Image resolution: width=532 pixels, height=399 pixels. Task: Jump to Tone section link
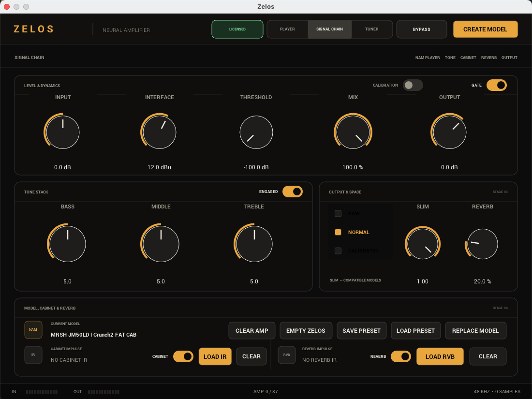[x=450, y=58]
